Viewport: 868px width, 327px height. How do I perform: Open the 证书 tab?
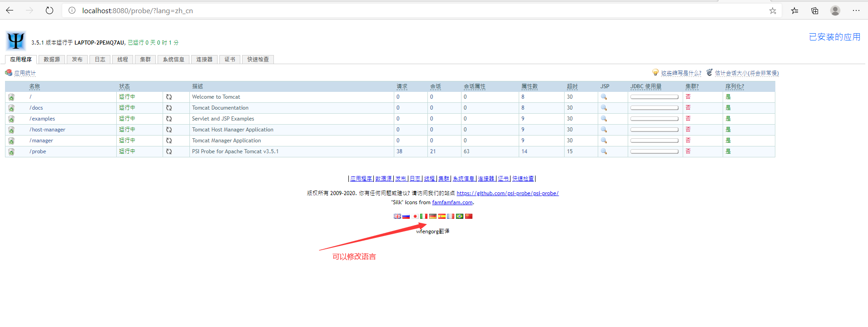230,60
